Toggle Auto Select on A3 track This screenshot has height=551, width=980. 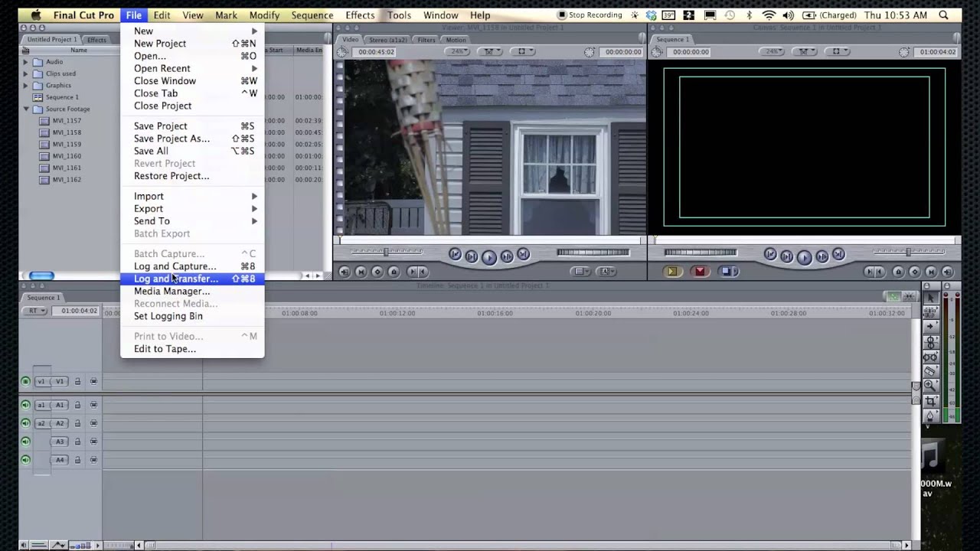coord(93,442)
